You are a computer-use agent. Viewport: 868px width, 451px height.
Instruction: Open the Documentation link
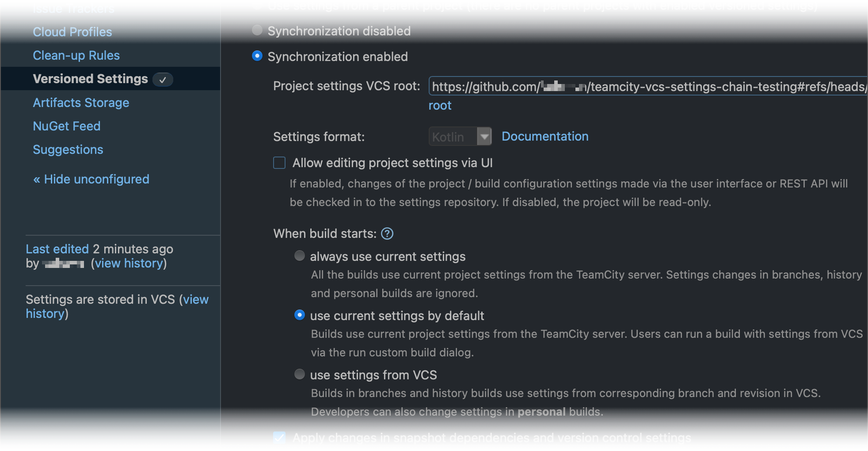coord(544,136)
